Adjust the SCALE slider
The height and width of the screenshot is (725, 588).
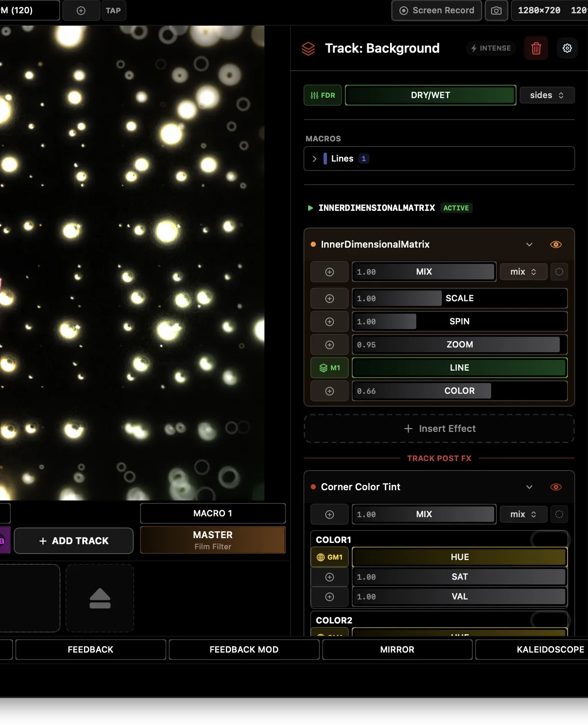[460, 298]
